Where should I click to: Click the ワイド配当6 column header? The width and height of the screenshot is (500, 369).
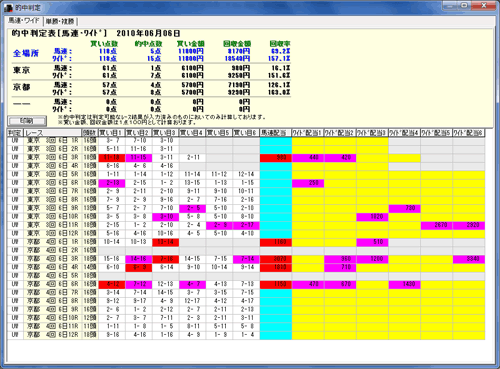coord(469,133)
